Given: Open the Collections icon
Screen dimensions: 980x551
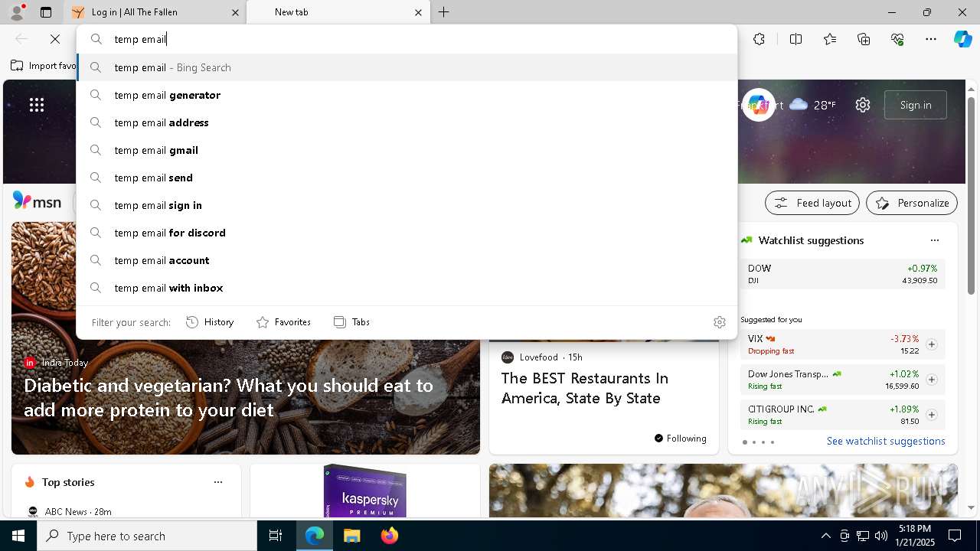Looking at the screenshot, I should [864, 39].
